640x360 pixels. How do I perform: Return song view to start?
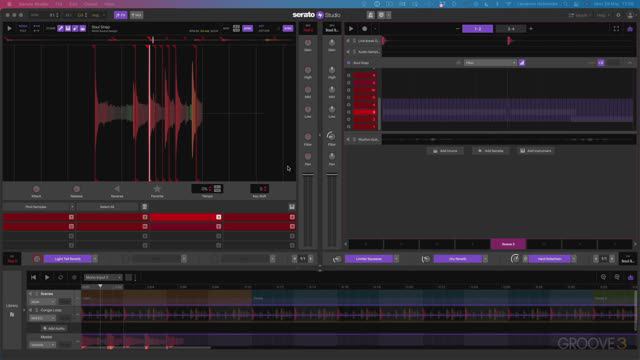pyautogui.click(x=33, y=278)
